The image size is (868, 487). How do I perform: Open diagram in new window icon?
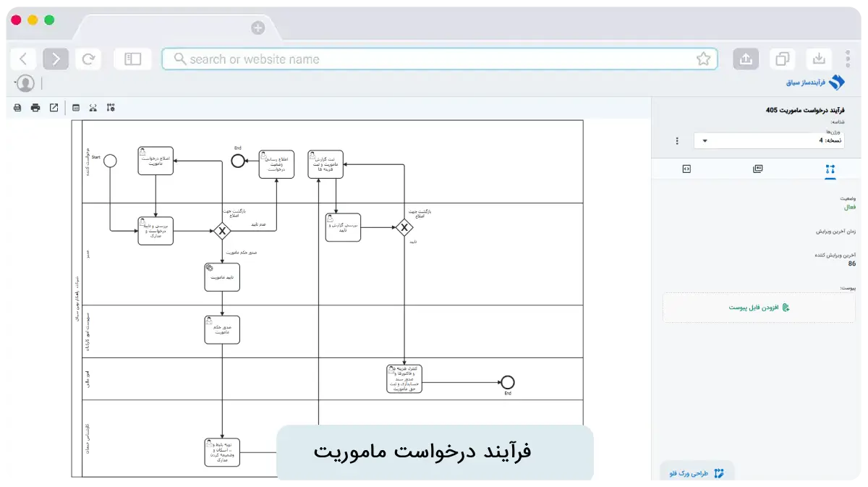(54, 108)
